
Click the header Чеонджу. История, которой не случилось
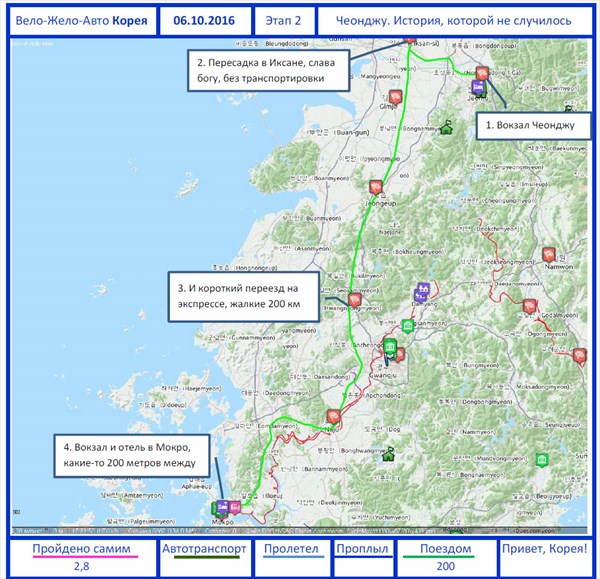click(454, 21)
